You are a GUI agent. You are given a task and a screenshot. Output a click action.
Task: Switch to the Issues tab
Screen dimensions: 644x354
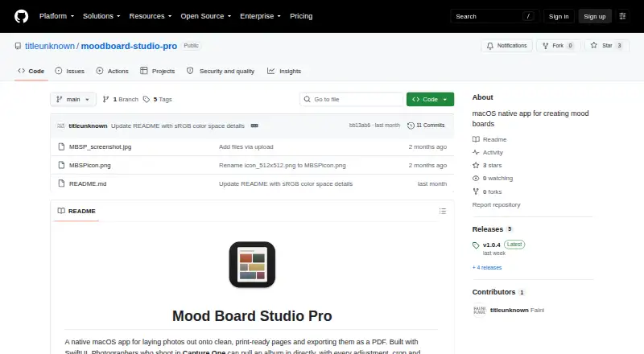pos(70,71)
